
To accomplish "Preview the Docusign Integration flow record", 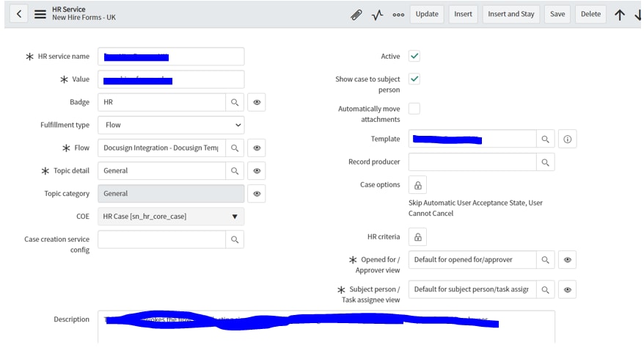I will click(x=257, y=148).
